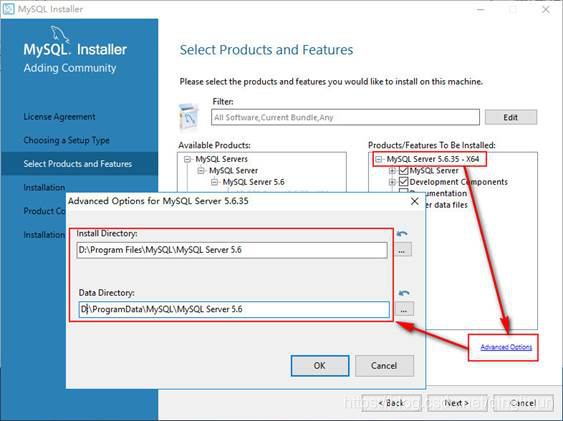
Task: Cancel the MySQL Installer wizard
Action: click(523, 403)
